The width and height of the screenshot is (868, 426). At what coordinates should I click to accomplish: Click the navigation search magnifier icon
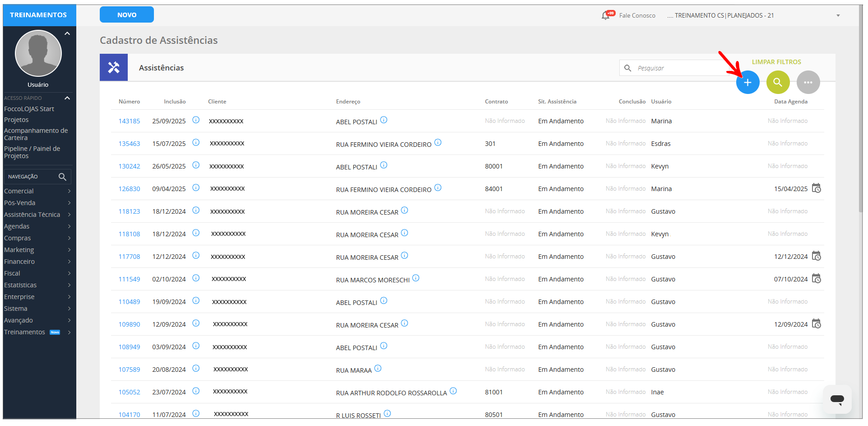[62, 177]
